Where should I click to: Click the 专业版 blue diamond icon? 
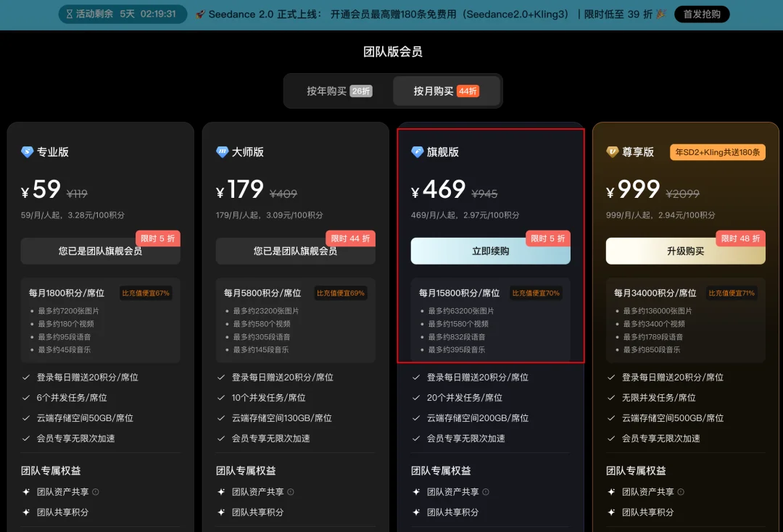(26, 152)
